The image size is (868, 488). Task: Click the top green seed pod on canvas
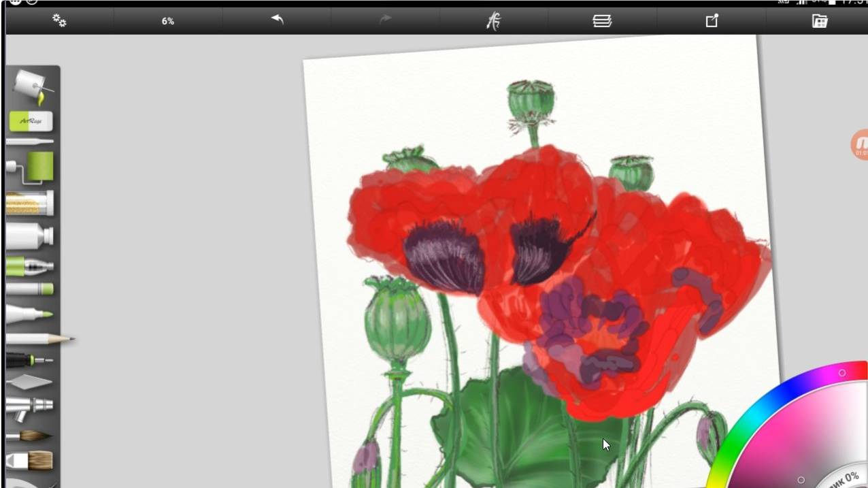[531, 101]
